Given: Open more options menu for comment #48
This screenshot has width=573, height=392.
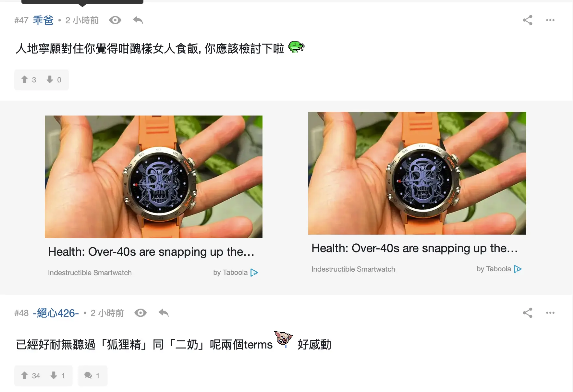Looking at the screenshot, I should point(550,313).
